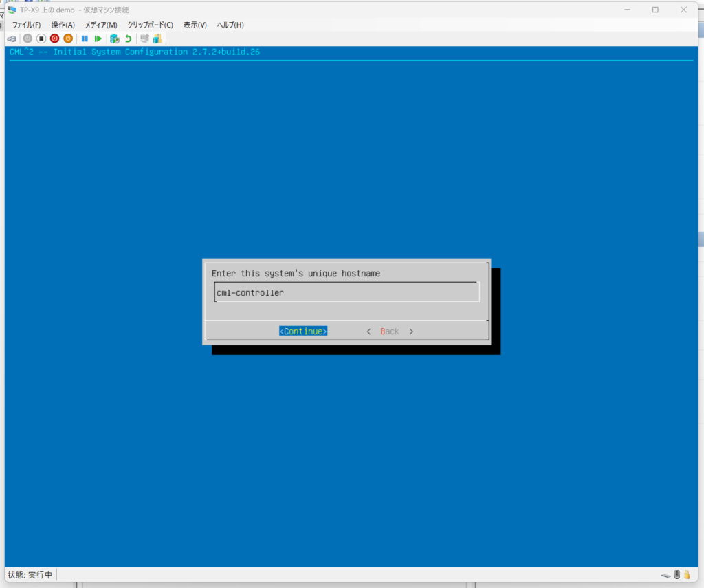The width and height of the screenshot is (704, 588).
Task: Open the クリップボード(C) menu
Action: tap(150, 25)
